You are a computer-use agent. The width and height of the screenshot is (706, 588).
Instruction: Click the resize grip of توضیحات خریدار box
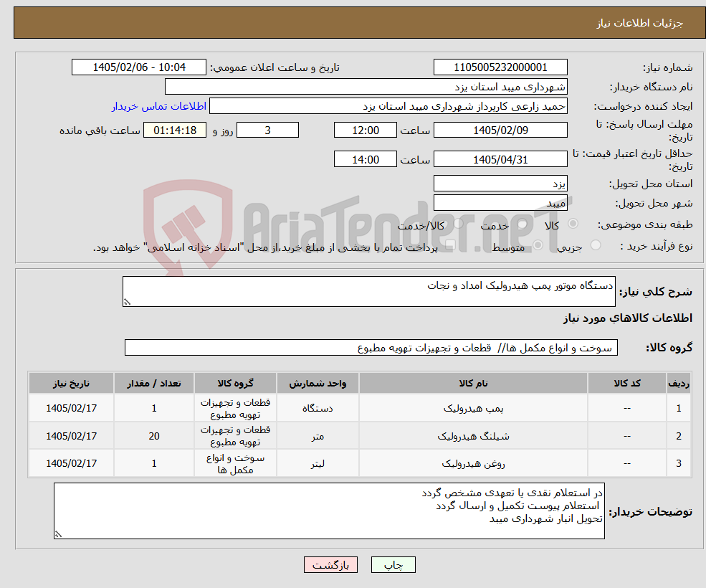(x=58, y=534)
